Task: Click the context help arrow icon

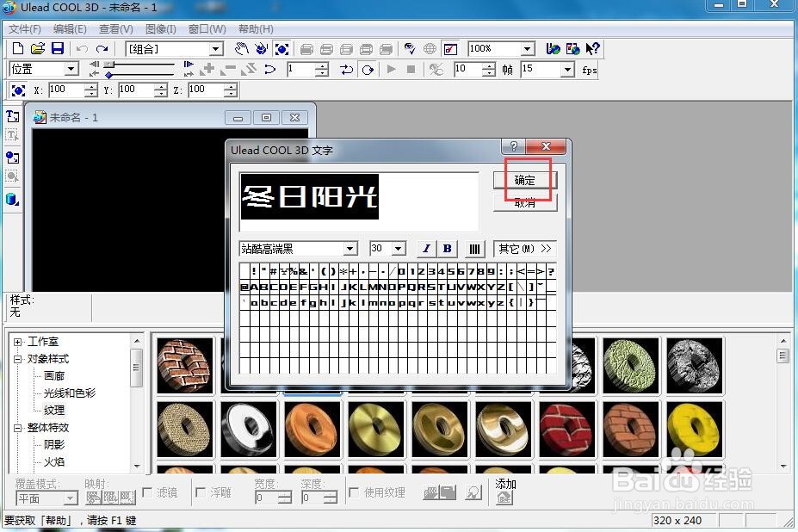Action: [x=592, y=49]
